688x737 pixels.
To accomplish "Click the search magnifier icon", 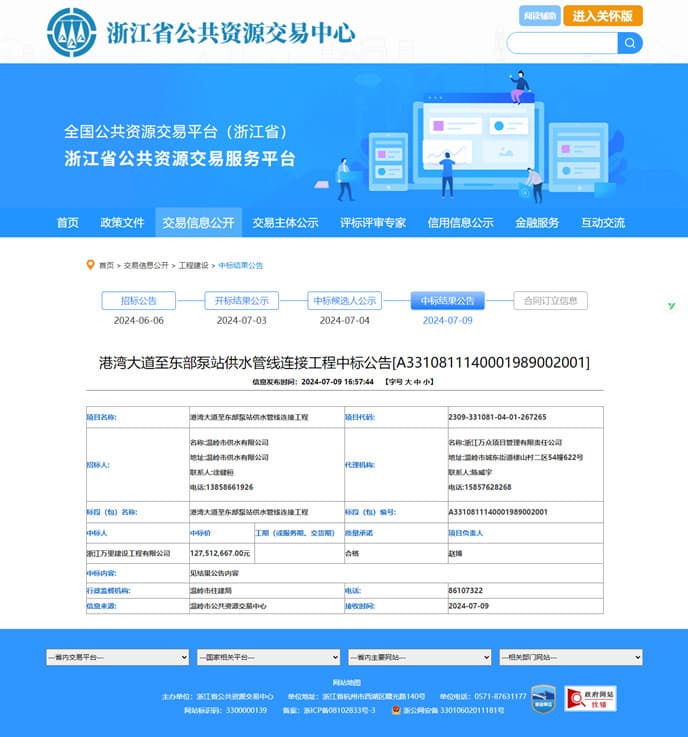I will point(630,42).
